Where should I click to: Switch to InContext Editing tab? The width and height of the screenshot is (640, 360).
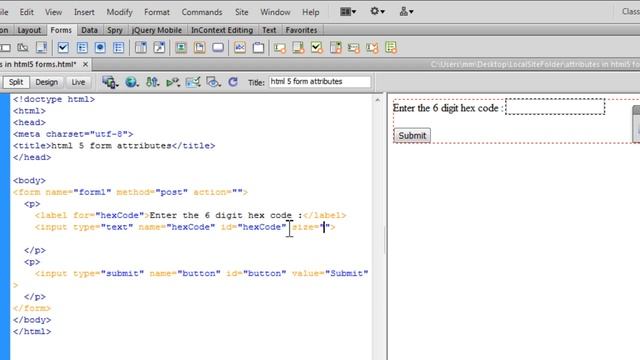(222, 30)
